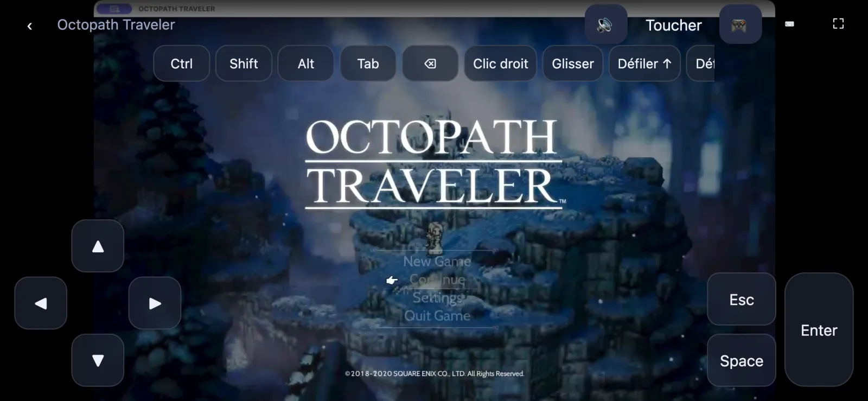Open Settings in the game menu
The height and width of the screenshot is (401, 868).
(x=437, y=297)
